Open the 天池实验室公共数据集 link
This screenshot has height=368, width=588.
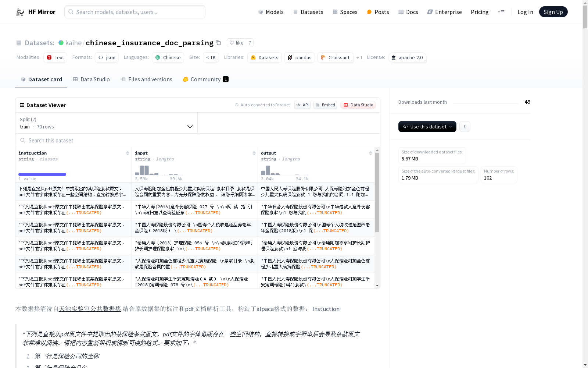(x=90, y=309)
